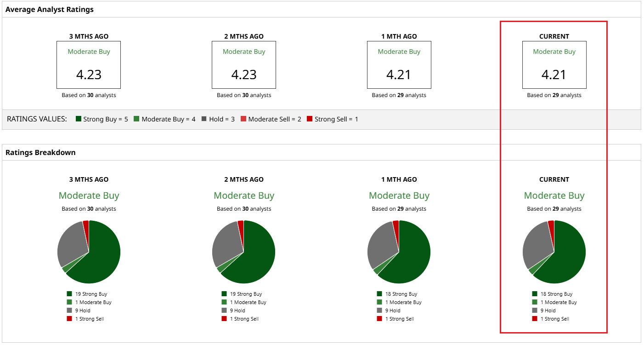Click the 'Average Analyst Ratings' heading
The width and height of the screenshot is (644, 345).
click(x=50, y=9)
